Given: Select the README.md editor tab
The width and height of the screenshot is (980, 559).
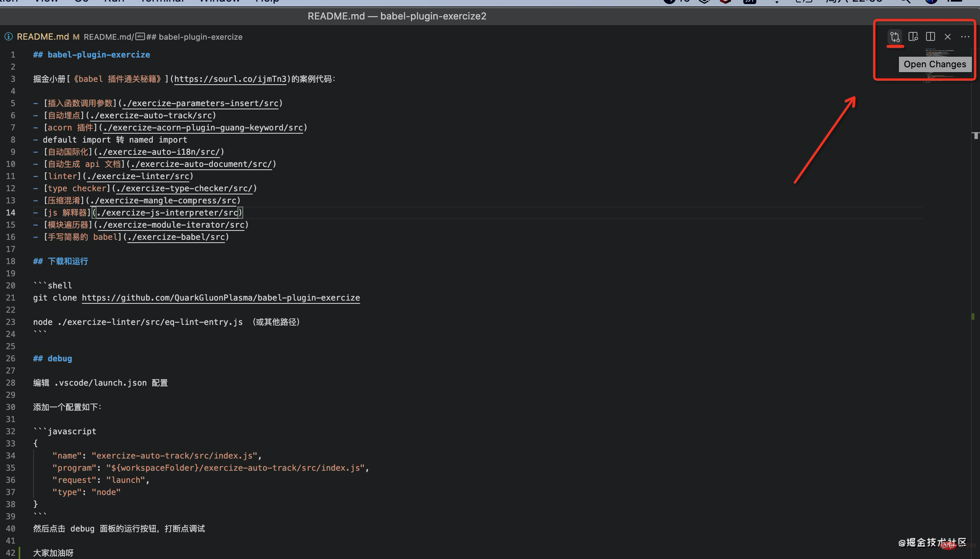Looking at the screenshot, I should point(43,37).
